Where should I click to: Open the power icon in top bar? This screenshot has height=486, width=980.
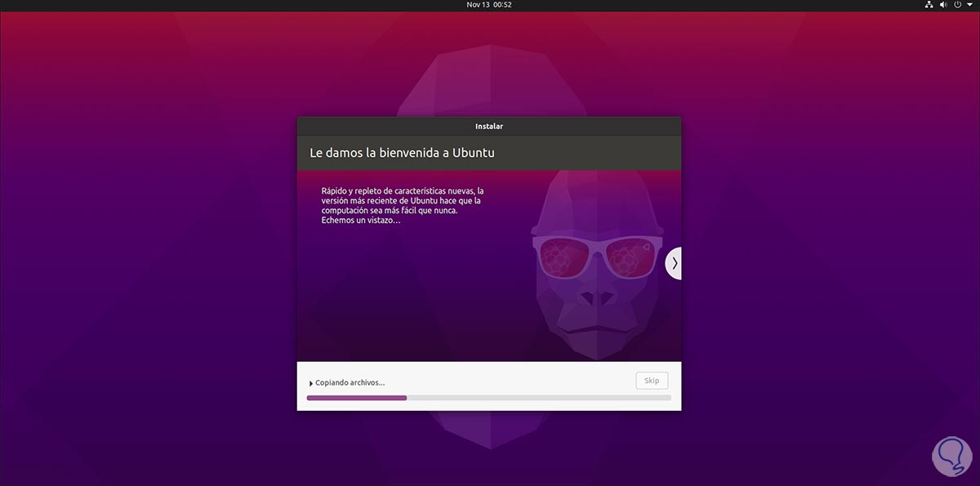coord(959,5)
